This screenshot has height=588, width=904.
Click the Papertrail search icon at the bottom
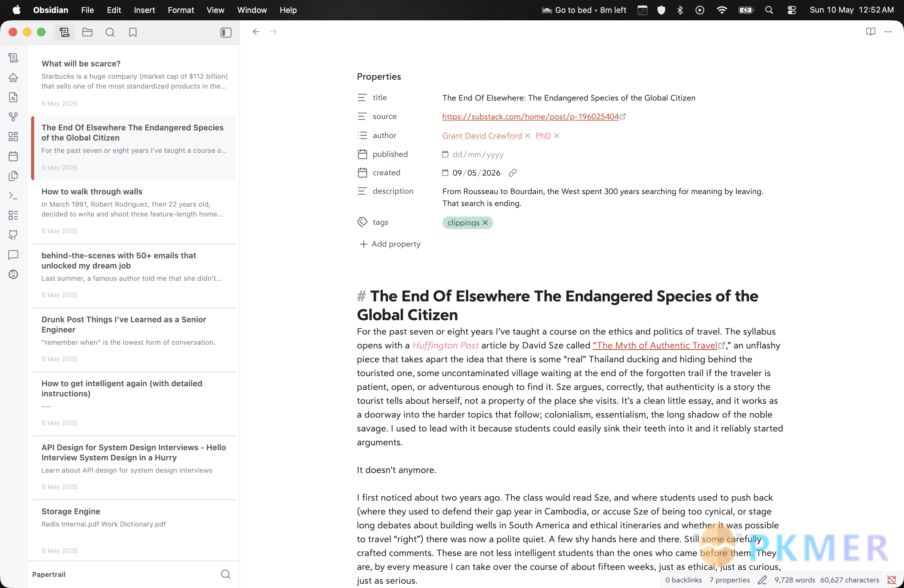tap(226, 574)
